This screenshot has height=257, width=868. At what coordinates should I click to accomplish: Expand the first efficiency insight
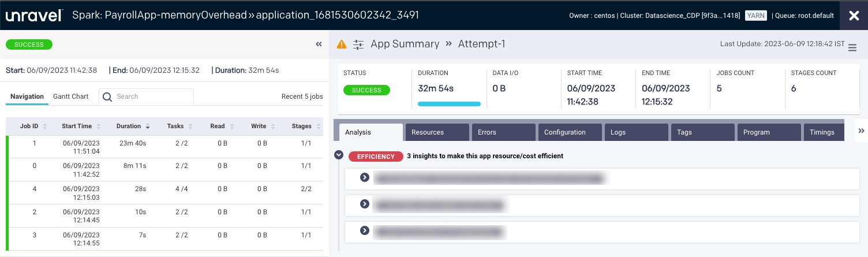point(364,177)
